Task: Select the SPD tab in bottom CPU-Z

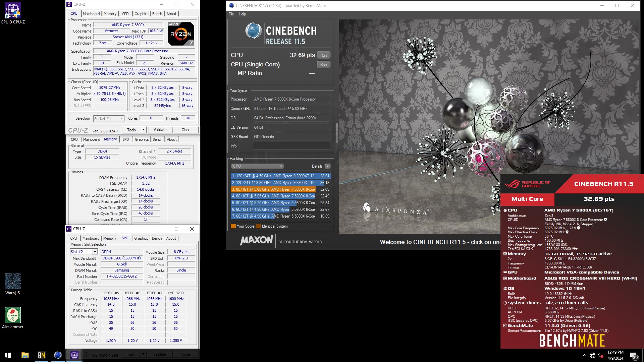Action: pos(125,238)
